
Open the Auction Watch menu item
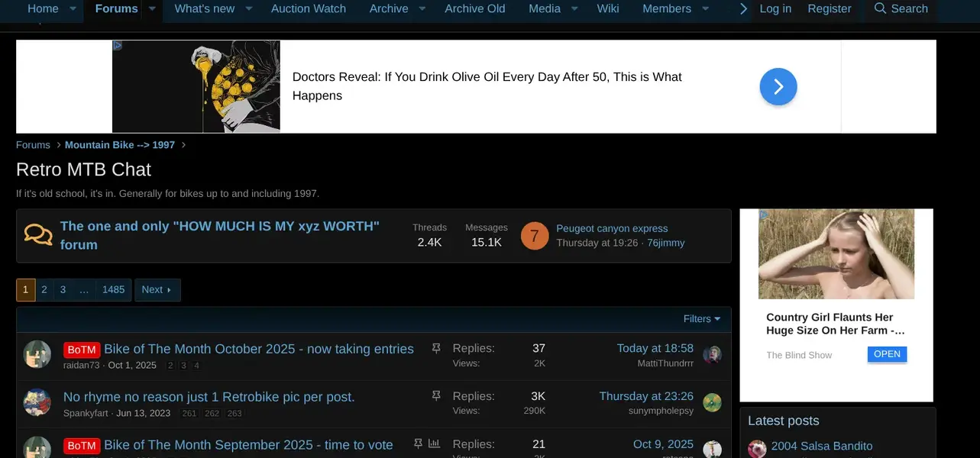(x=308, y=8)
